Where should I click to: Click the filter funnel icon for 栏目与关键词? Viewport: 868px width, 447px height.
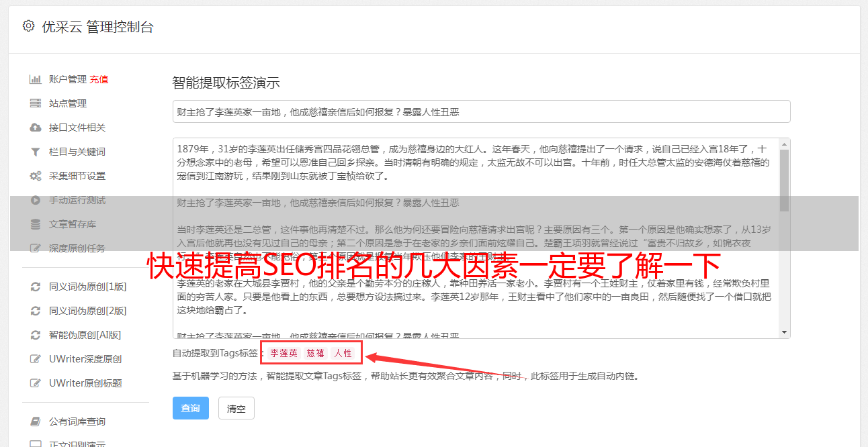[x=36, y=152]
